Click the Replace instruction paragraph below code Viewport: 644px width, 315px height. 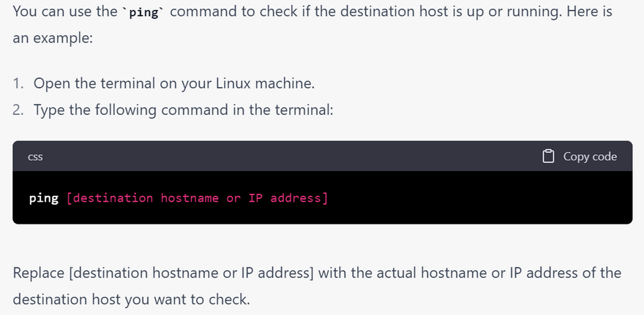(x=317, y=273)
